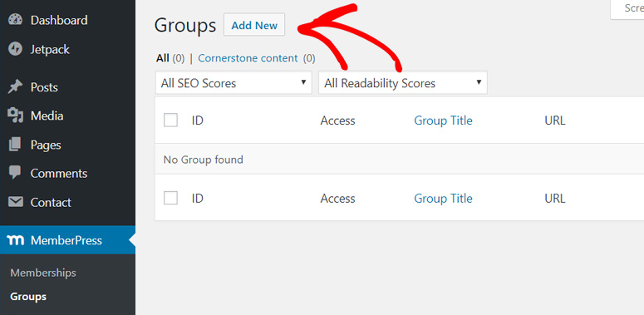
Task: Click the Contact envelope icon
Action: 15,202
